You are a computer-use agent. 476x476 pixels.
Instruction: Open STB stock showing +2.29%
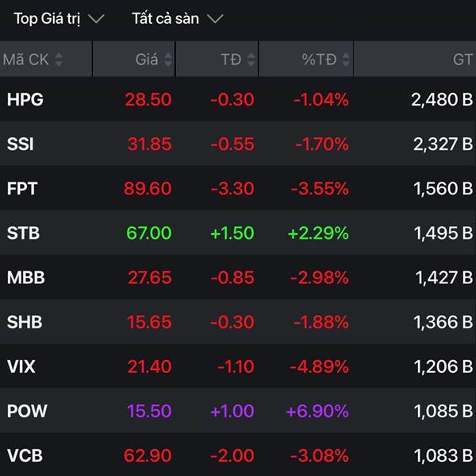pos(238,232)
